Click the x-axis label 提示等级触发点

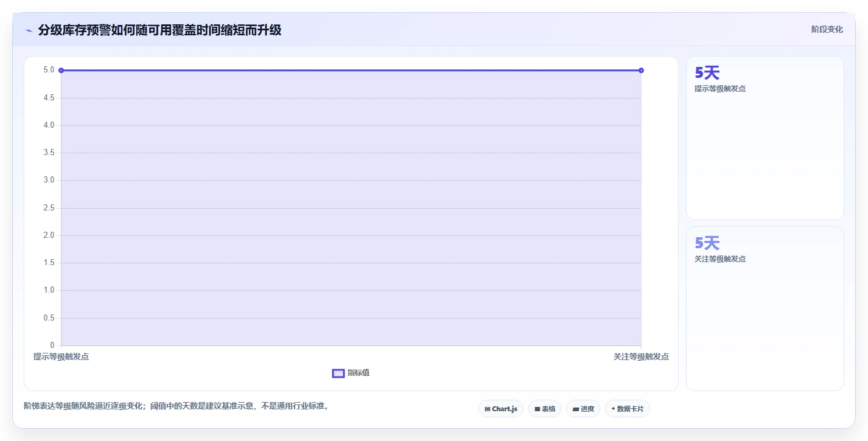[x=61, y=356]
